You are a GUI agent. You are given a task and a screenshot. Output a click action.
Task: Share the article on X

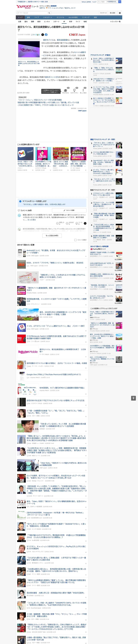click(x=43, y=35)
